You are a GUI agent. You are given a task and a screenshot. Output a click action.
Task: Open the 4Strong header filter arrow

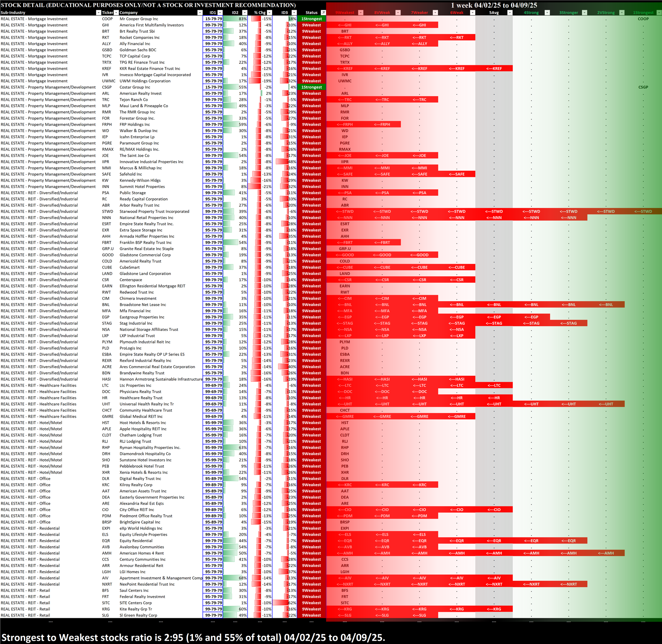click(x=547, y=13)
